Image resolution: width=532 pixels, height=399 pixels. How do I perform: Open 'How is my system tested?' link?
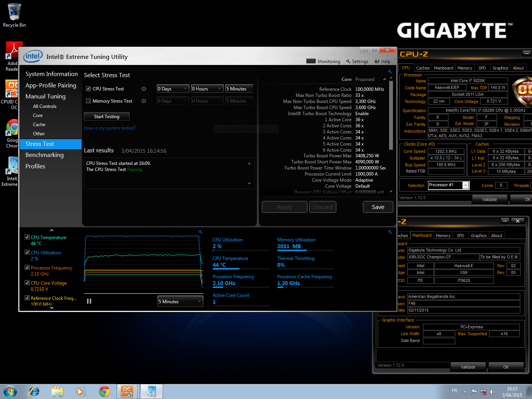click(x=110, y=128)
